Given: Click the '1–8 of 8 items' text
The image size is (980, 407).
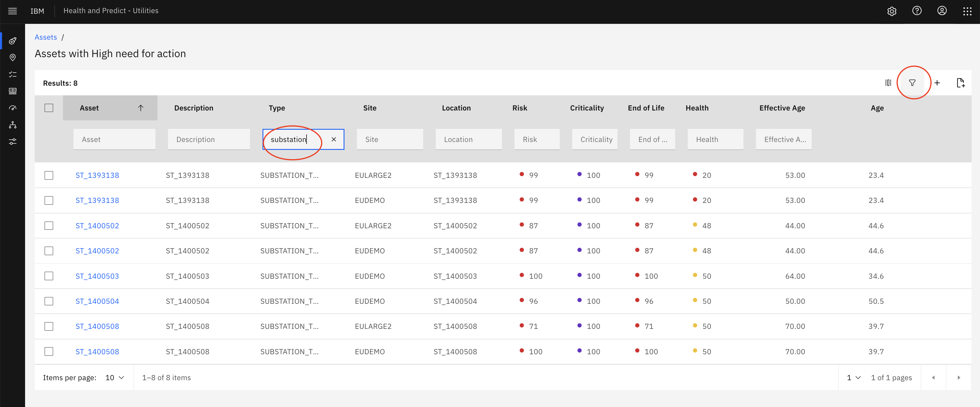Looking at the screenshot, I should pos(166,378).
